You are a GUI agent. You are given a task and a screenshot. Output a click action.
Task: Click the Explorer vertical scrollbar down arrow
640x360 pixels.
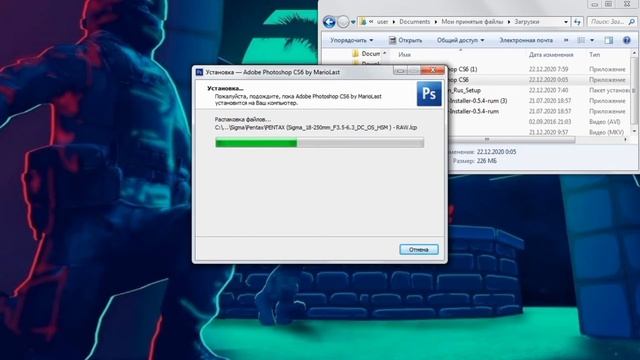(x=634, y=131)
